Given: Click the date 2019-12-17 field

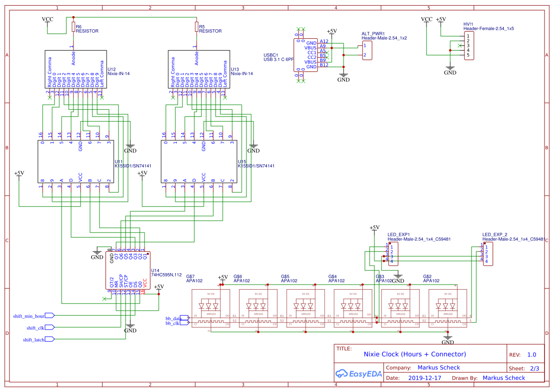Looking at the screenshot, I should point(424,377).
